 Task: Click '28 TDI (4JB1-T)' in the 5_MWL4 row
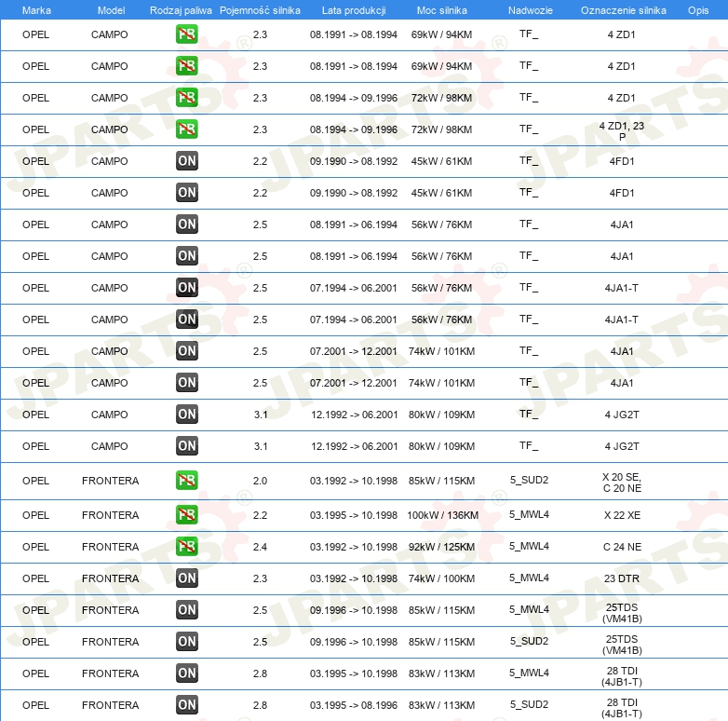click(622, 676)
